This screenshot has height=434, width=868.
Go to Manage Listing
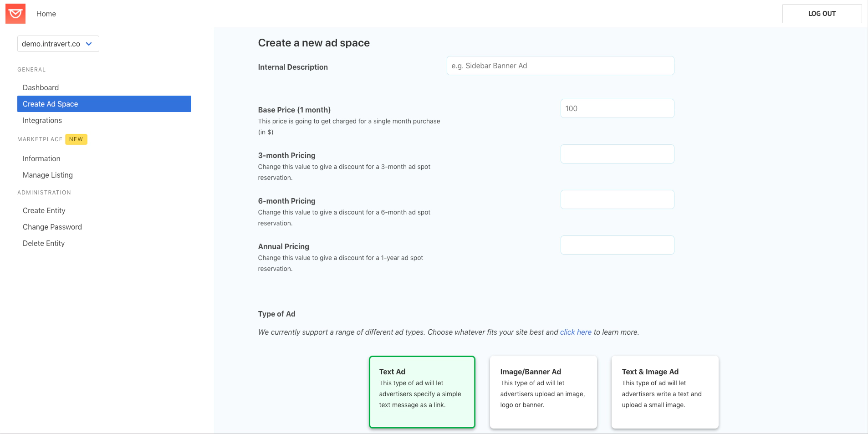(48, 175)
